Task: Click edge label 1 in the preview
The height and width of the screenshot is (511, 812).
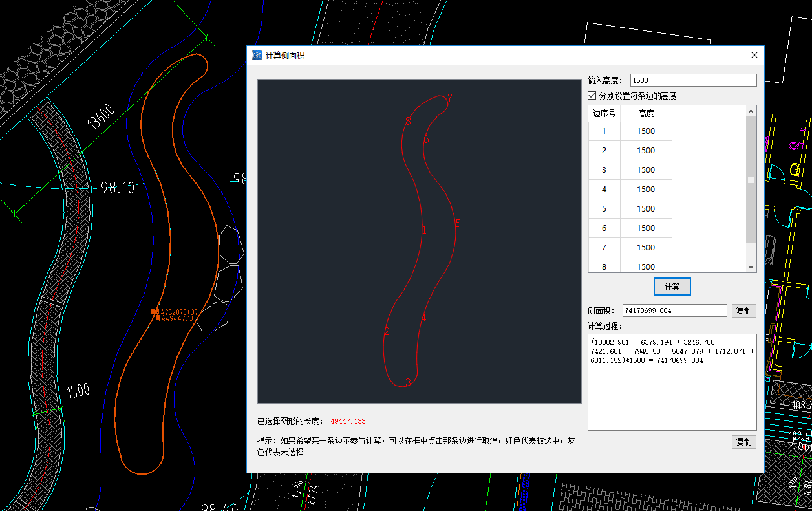Action: (x=424, y=230)
